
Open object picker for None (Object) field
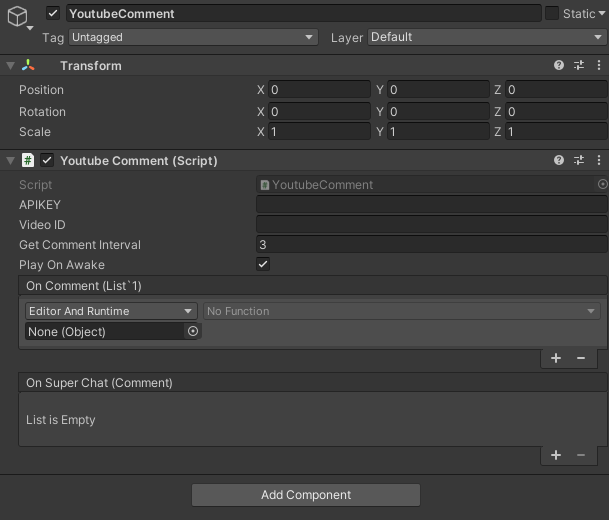[193, 331]
